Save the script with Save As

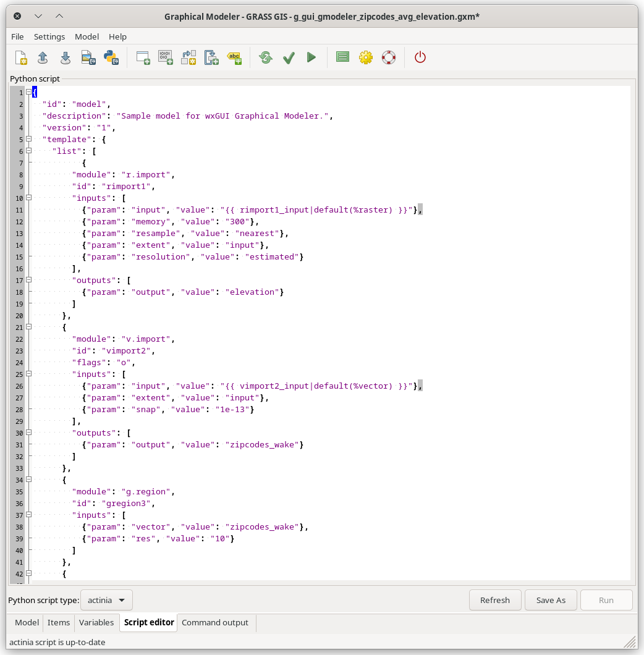[550, 599]
